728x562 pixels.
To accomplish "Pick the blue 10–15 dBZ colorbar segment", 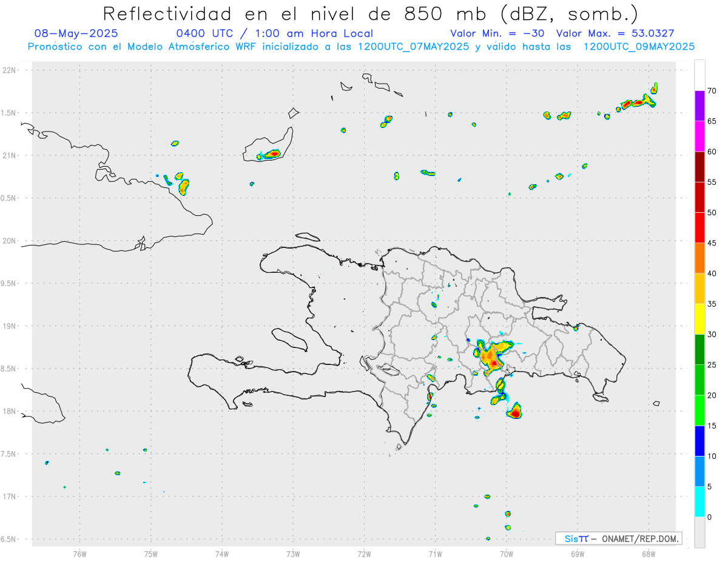I will 699,441.
